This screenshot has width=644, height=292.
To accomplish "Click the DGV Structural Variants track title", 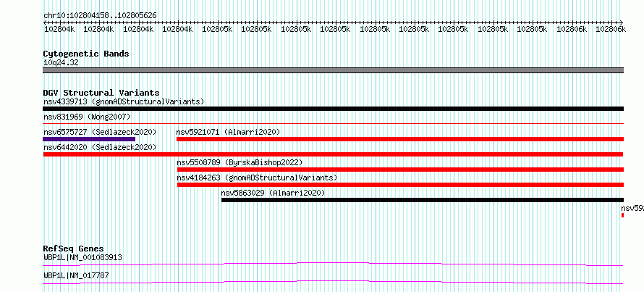I will coord(101,93).
